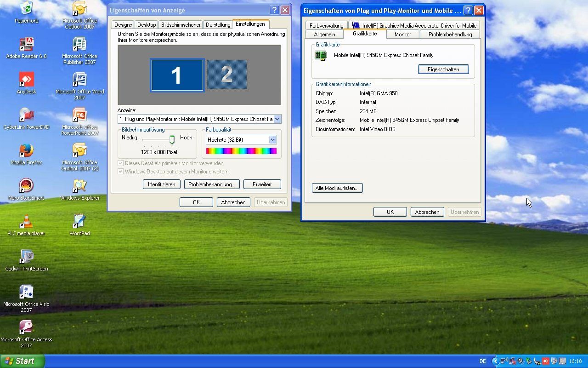Click Abbrechen in Eigenschaften von Anzeige
Viewport: 588px width, 368px height.
[233, 202]
